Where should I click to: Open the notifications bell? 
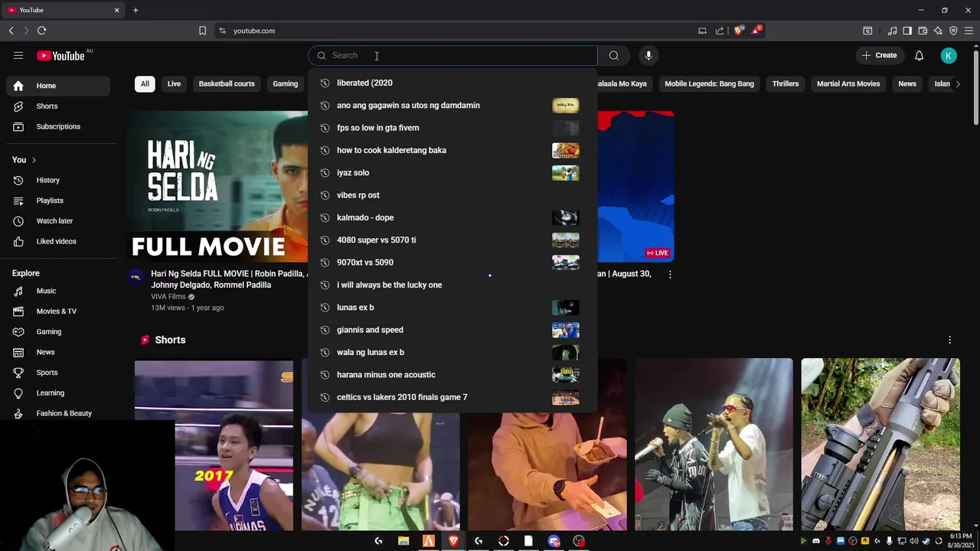(919, 55)
